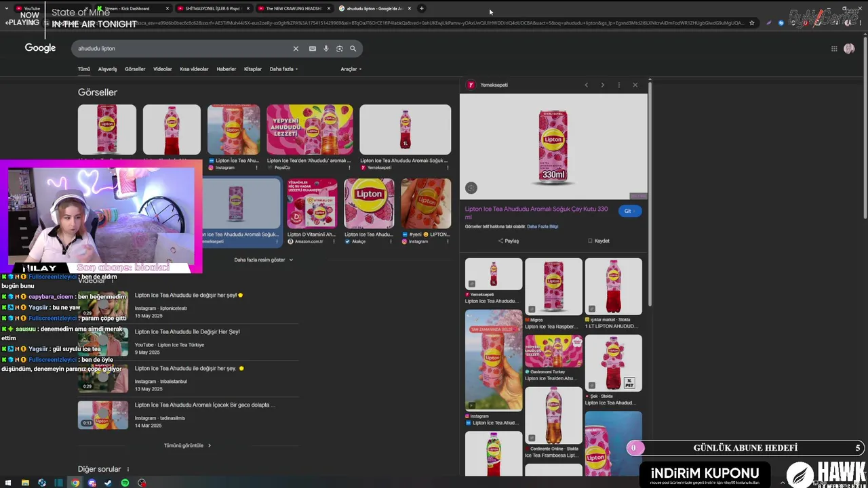The image size is (868, 488).
Task: Open the Araçlar tools dropdown
Action: [x=351, y=69]
